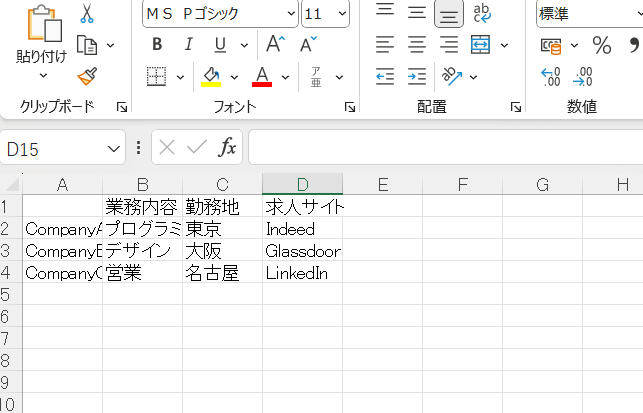Image resolution: width=643 pixels, height=413 pixels.
Task: Open the borders dropdown arrow
Action: point(180,77)
